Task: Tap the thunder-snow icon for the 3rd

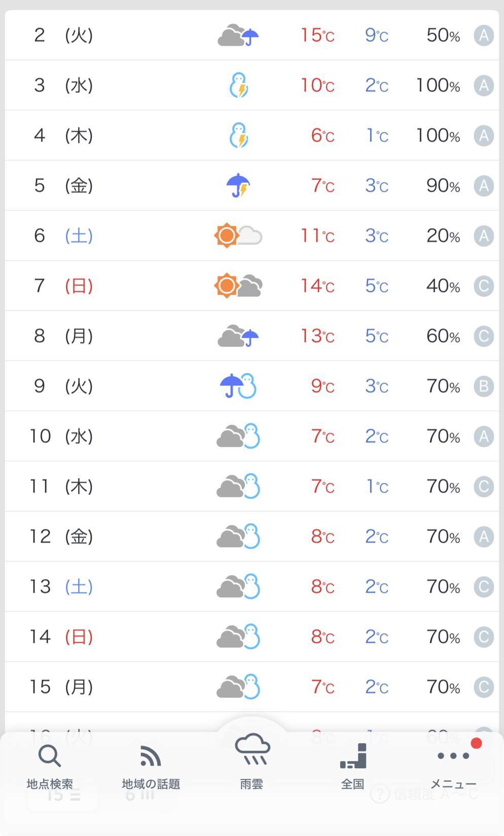Action: coord(239,85)
